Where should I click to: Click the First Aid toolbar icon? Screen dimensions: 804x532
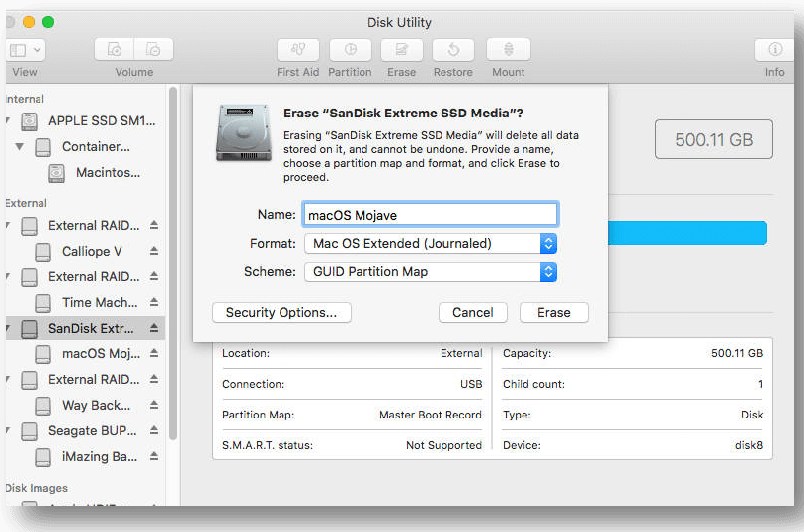click(x=297, y=49)
